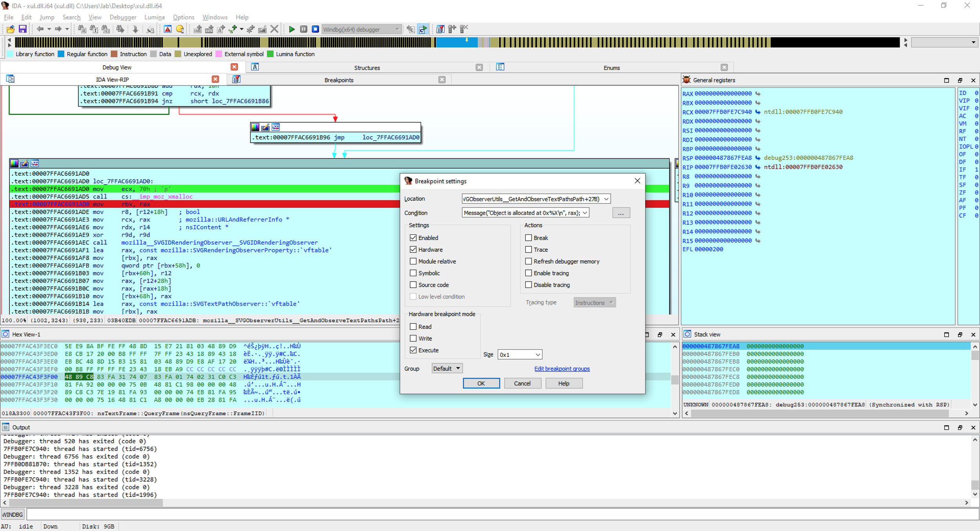Click the condition editor ... button
This screenshot has width=980, height=531.
(621, 213)
